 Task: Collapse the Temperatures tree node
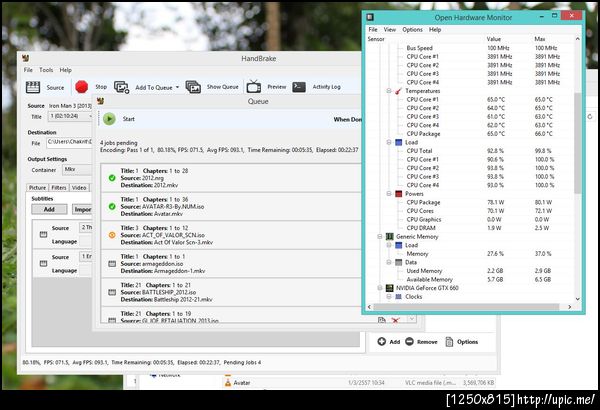tap(389, 91)
